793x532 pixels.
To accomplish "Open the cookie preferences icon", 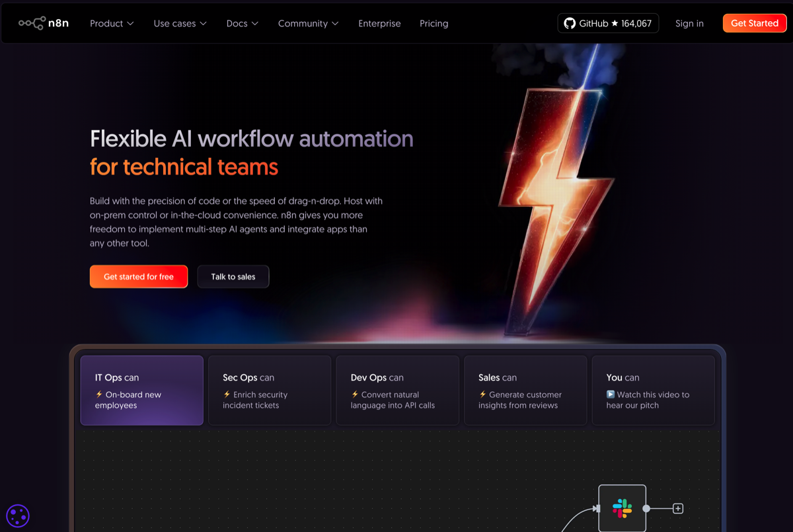I will pyautogui.click(x=18, y=515).
